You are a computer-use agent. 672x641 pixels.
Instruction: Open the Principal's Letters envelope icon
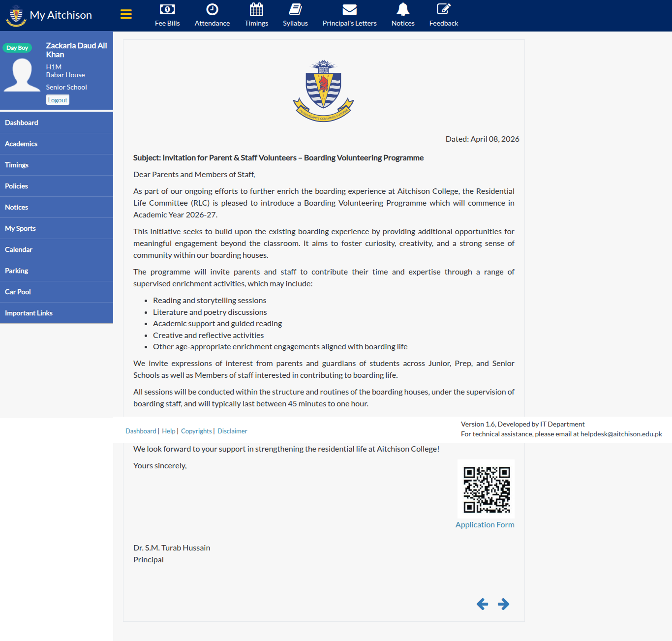point(349,9)
